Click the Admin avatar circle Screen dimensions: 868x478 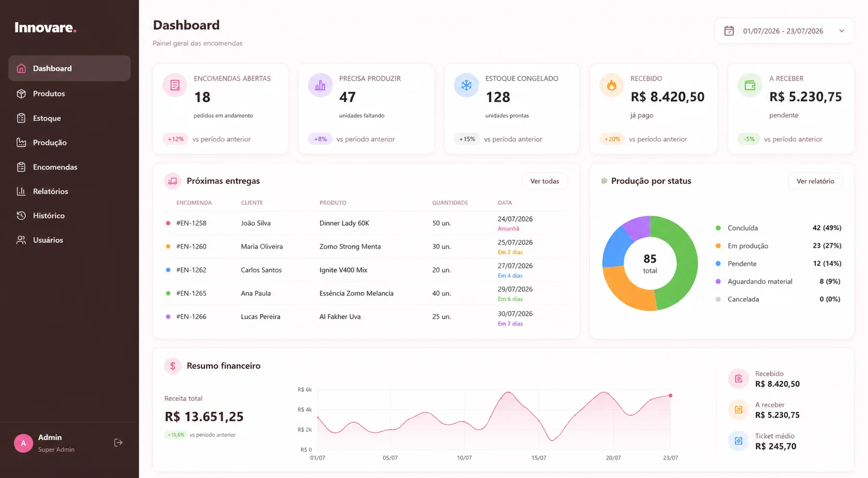23,443
